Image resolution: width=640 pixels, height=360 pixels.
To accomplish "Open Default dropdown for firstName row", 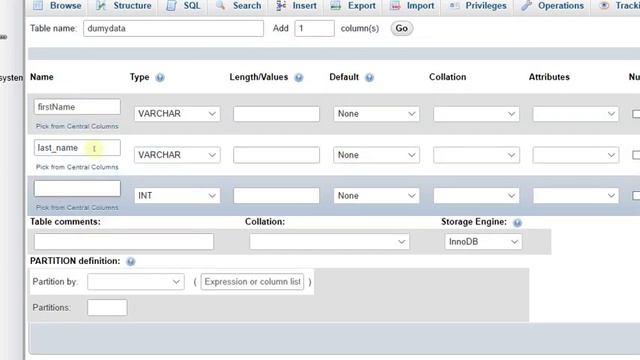I will point(376,114).
